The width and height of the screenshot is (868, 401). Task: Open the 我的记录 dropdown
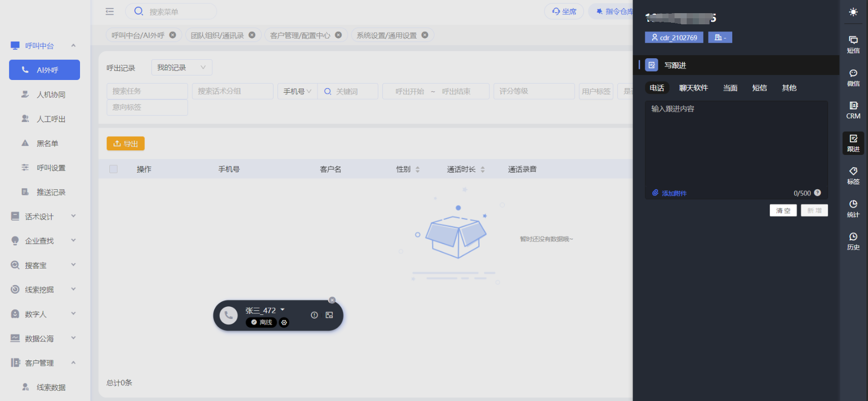181,67
